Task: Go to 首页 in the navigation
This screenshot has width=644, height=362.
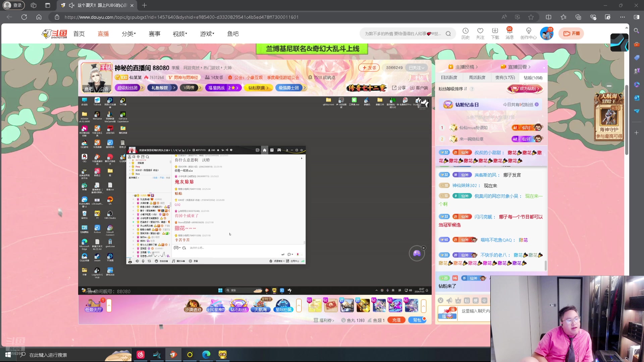Action: pos(79,34)
